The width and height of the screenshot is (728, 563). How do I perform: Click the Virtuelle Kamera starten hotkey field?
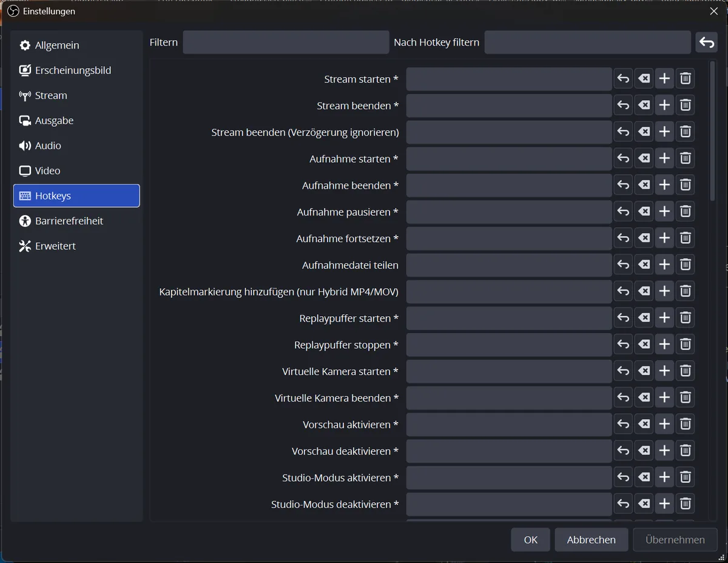pos(509,371)
